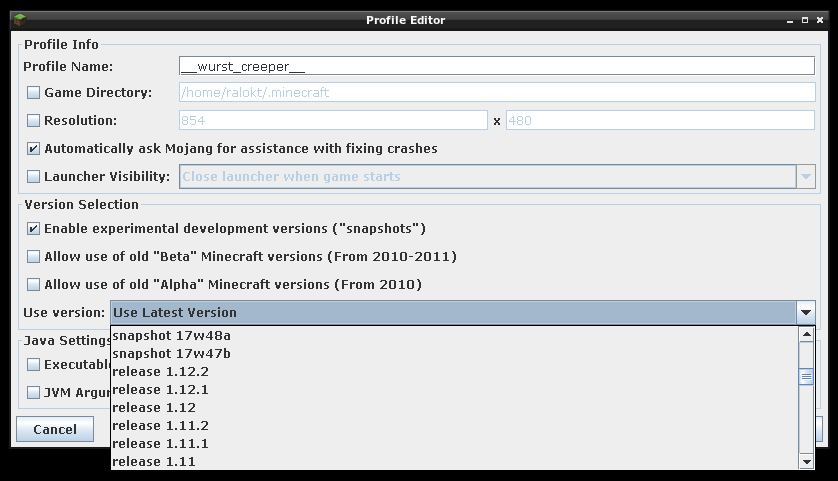Allow old Alpha Minecraft versions
Image resolution: width=838 pixels, height=481 pixels.
(34, 285)
